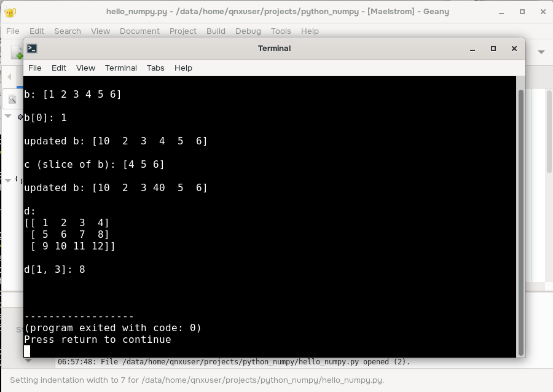Click '(program exited with code: 0)' line

[x=113, y=328]
